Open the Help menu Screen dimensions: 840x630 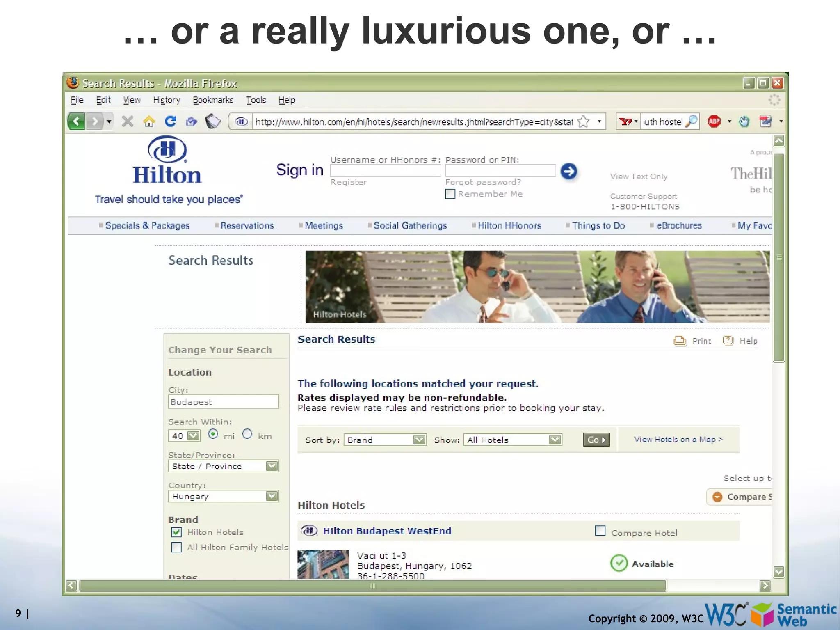(287, 100)
